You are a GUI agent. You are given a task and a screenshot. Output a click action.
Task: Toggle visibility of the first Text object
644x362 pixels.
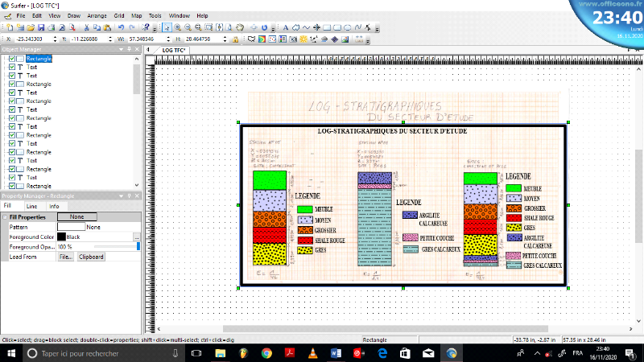point(12,68)
